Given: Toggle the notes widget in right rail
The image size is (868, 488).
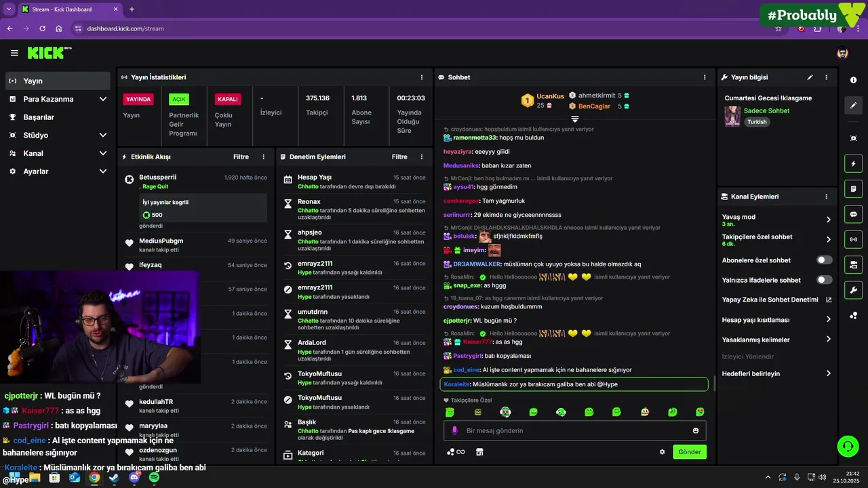Looking at the screenshot, I should click(x=853, y=188).
